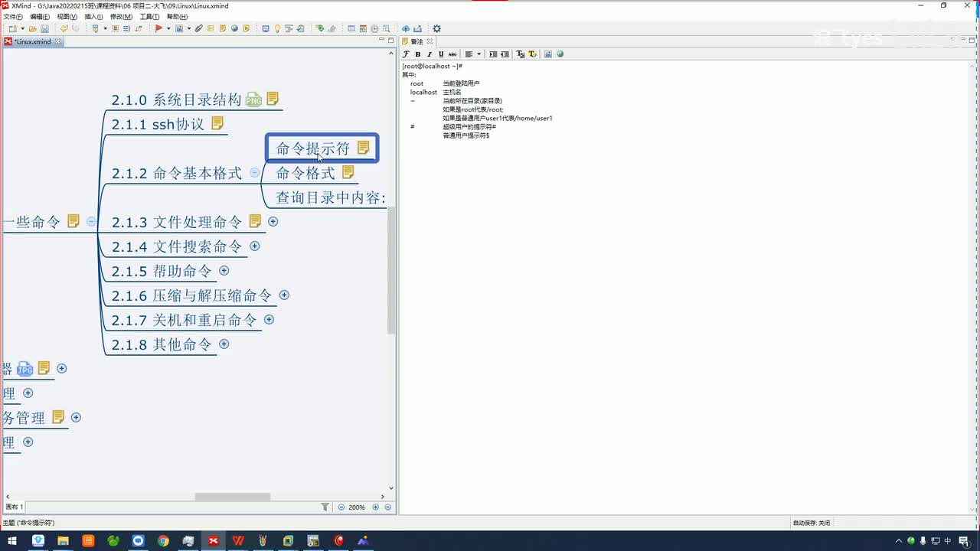Click the open file folder icon
980x551 pixels.
pyautogui.click(x=33, y=29)
